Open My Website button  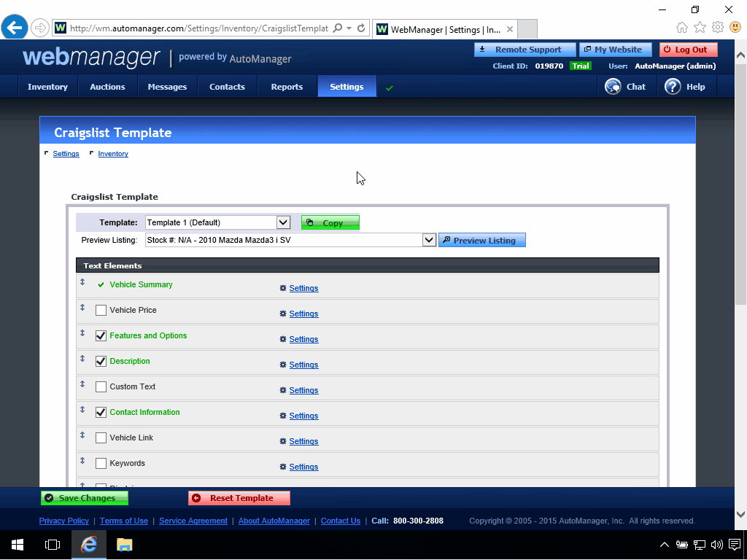coord(616,50)
